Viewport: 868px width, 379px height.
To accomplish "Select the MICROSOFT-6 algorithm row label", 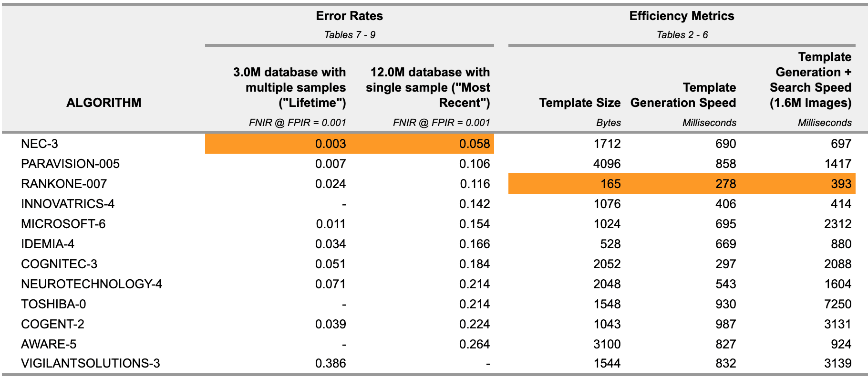I will point(63,224).
